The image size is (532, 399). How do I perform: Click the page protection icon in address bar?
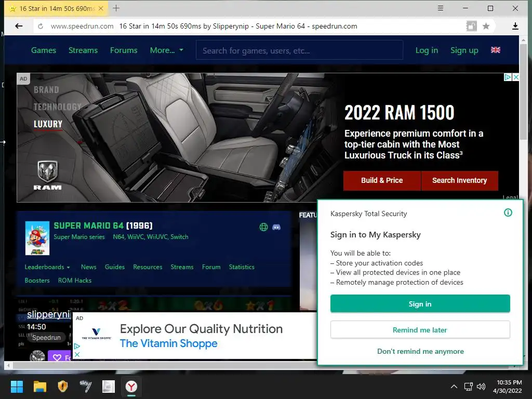point(471,26)
